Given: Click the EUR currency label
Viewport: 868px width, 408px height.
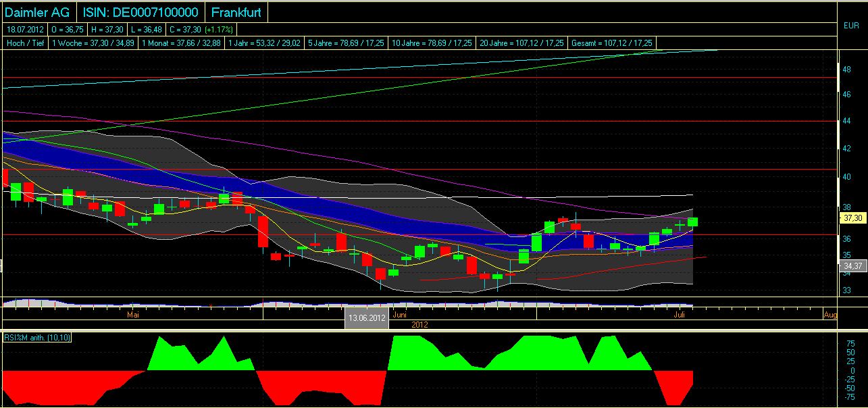Looking at the screenshot, I should click(851, 26).
